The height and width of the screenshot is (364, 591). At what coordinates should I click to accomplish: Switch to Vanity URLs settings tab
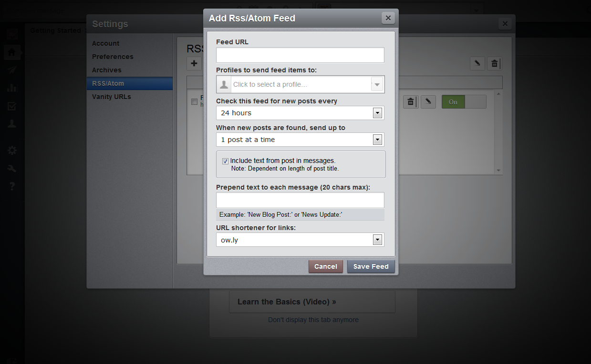(112, 97)
